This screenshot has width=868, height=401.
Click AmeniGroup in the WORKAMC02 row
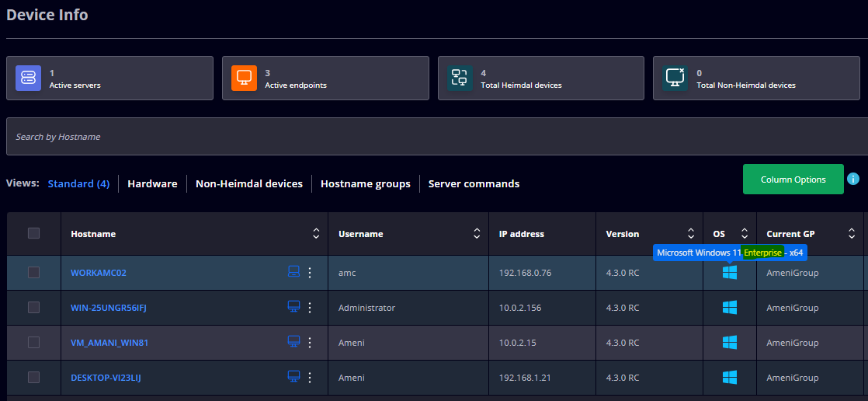pyautogui.click(x=792, y=273)
